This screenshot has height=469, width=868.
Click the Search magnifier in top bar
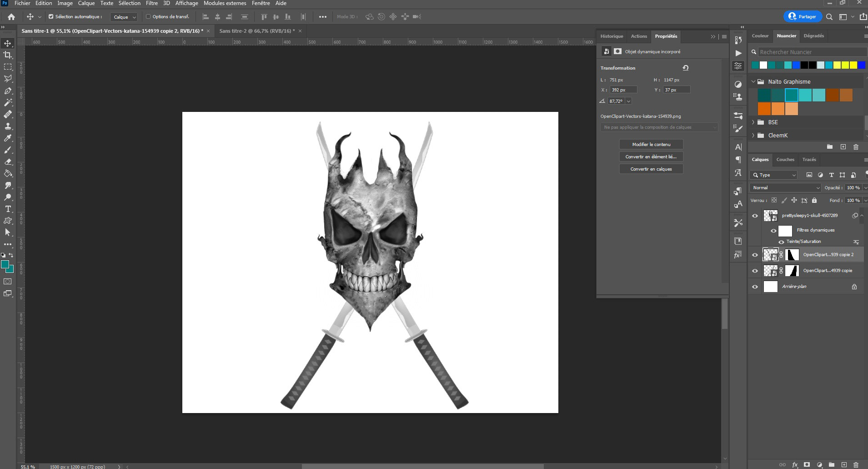point(829,17)
